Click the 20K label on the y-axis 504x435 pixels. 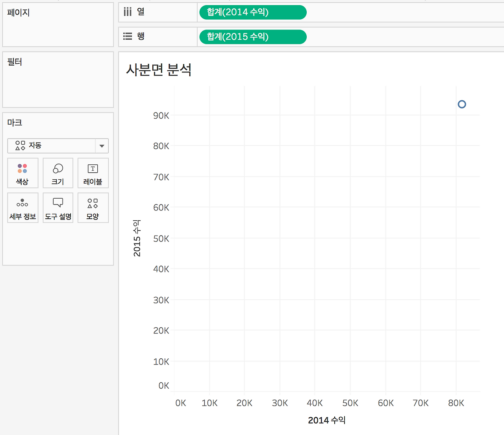pyautogui.click(x=161, y=331)
